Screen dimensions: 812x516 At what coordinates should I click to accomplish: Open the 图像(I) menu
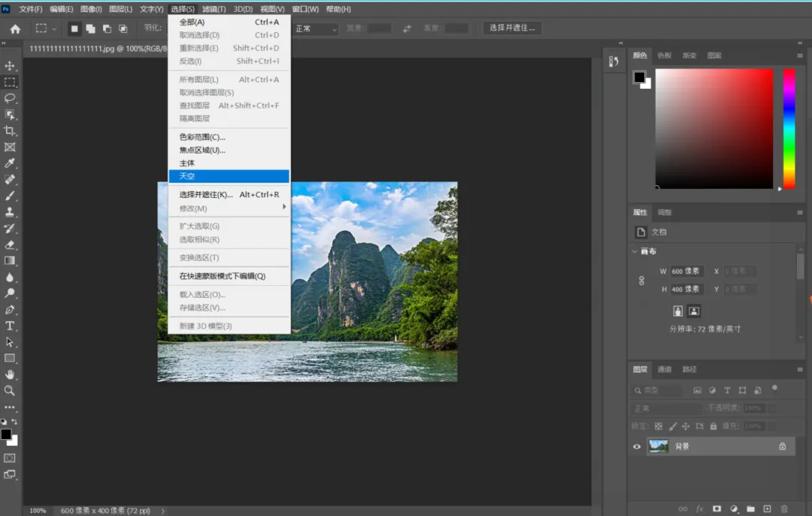pyautogui.click(x=91, y=9)
